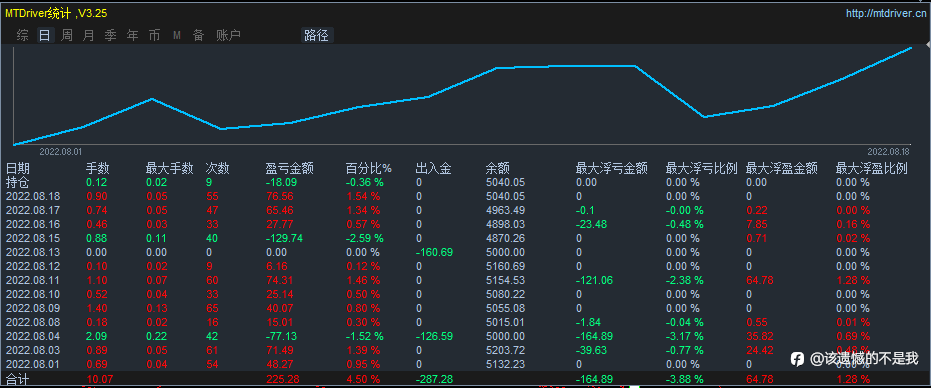Switch to the 季 quarterly tab
The height and width of the screenshot is (388, 931).
click(110, 36)
